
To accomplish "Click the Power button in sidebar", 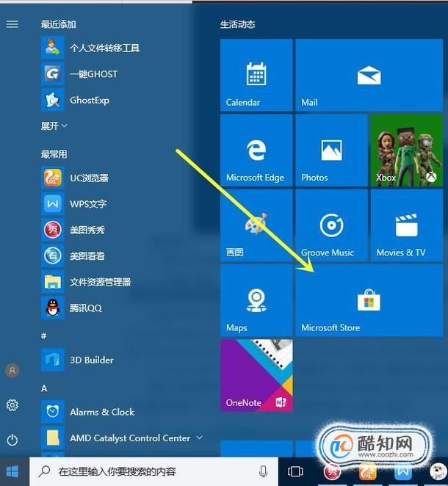I will pos(12,440).
